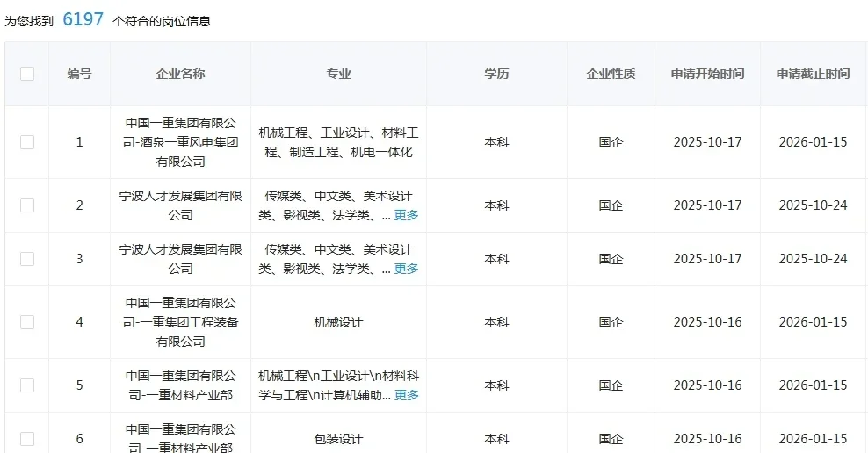Click the 学历 column header
Screen dimensions: 868x453
click(x=496, y=74)
